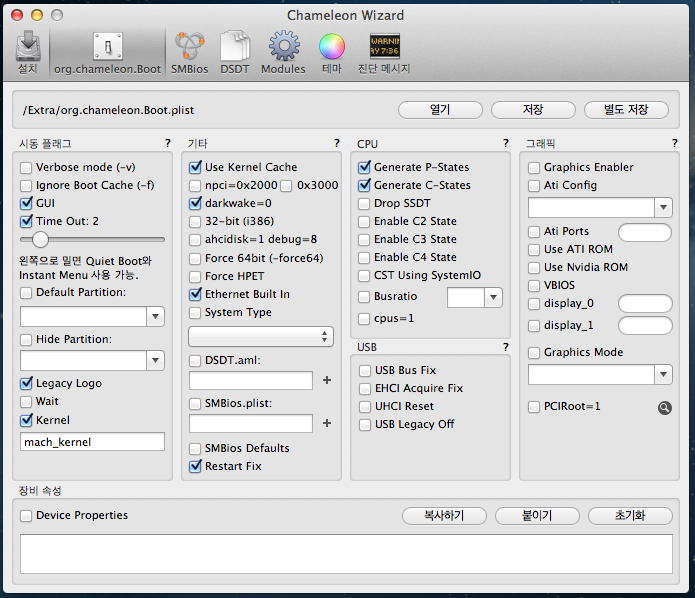Uncheck Restart Fix checkbox

pos(195,466)
